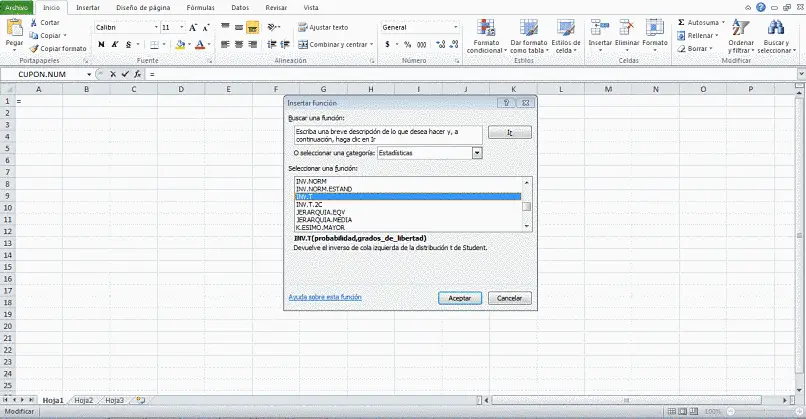This screenshot has width=806, height=419.
Task: Open the Calibri font name dropdown
Action: coord(156,28)
